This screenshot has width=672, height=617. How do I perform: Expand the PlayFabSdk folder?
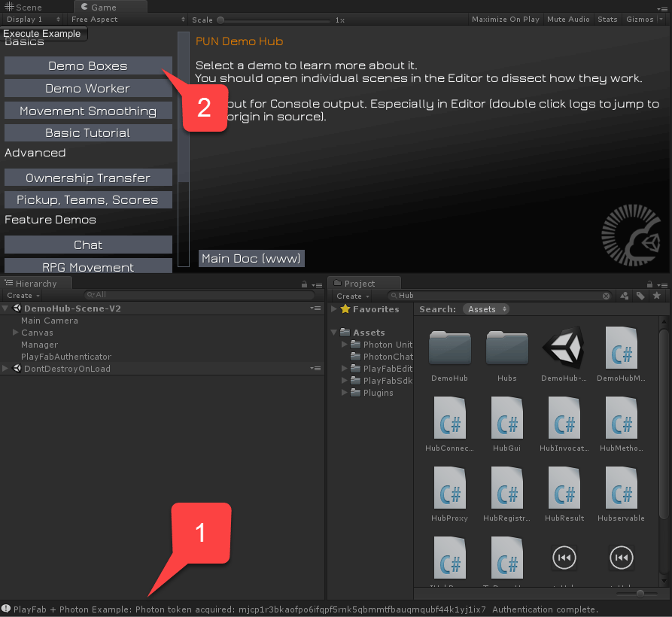[x=344, y=380]
